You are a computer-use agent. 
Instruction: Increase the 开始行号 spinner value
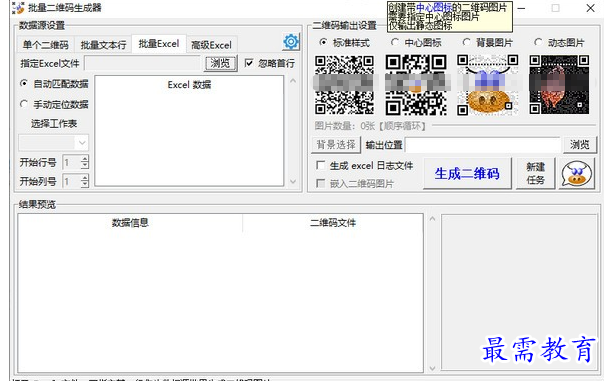(x=85, y=159)
